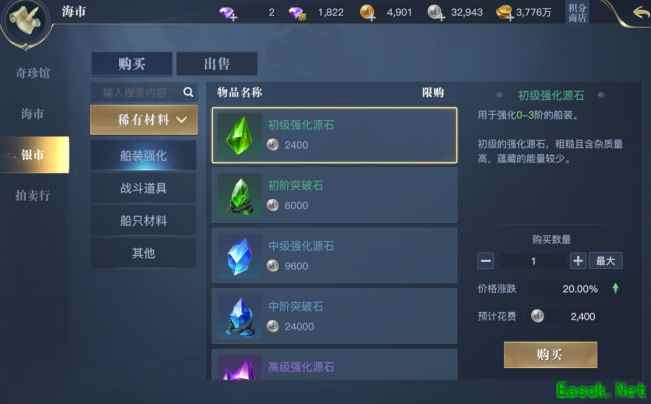
Task: Switch to the 出售 tab
Action: 217,64
